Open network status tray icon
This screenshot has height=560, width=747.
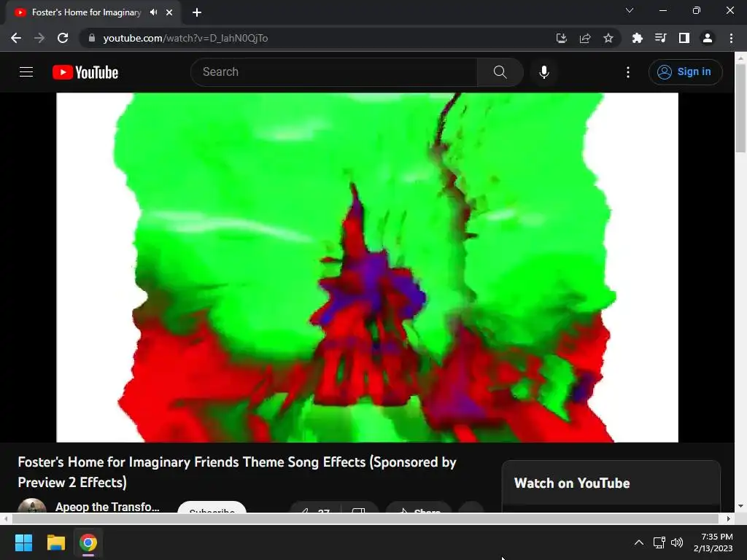pos(659,542)
